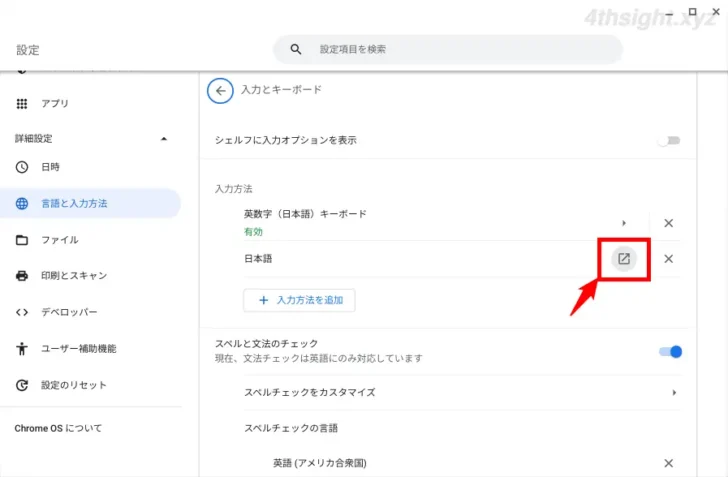Click the folder icon for ファイル
This screenshot has width=728, height=477.
point(22,240)
